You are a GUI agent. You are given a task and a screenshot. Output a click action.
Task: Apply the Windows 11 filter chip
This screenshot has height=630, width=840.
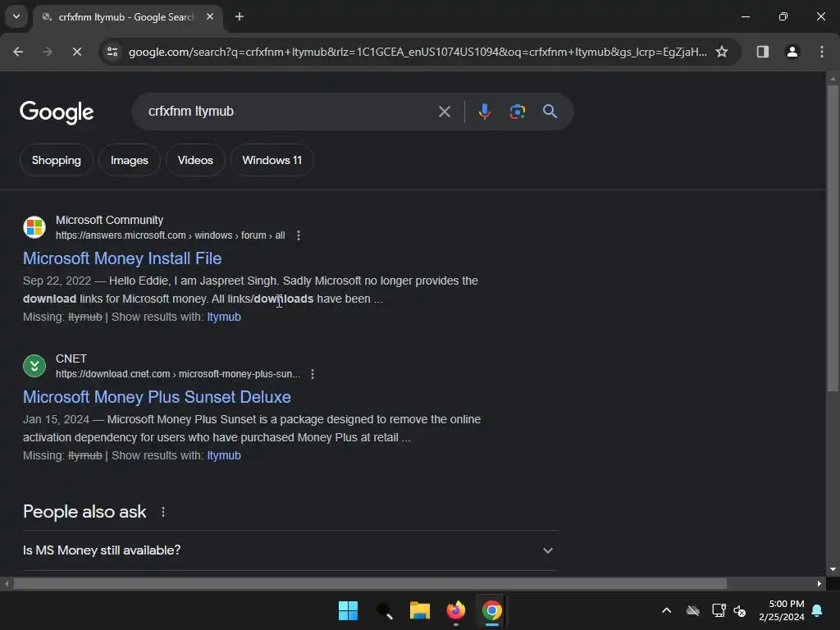[272, 160]
